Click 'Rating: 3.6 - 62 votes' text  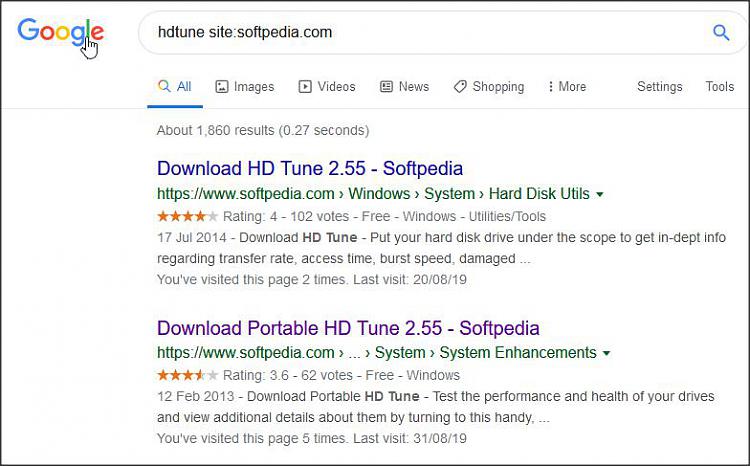(x=287, y=375)
